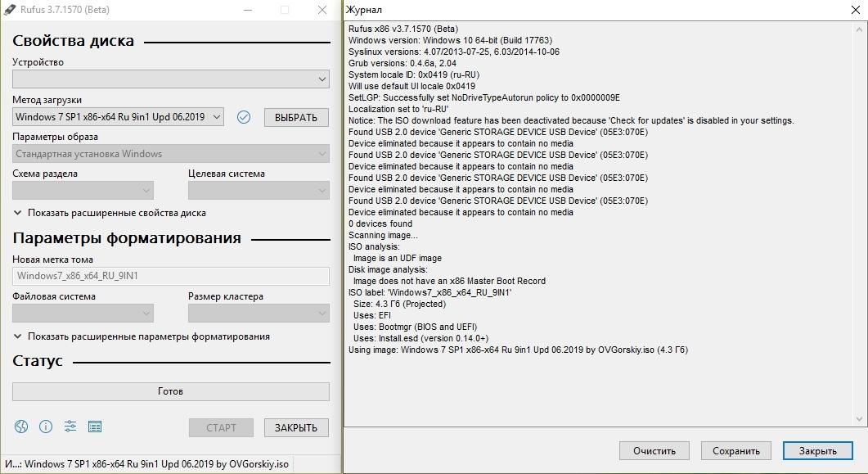This screenshot has width=868, height=474.
Task: Click log line 'Localization set to ru-RU'
Action: [x=398, y=109]
